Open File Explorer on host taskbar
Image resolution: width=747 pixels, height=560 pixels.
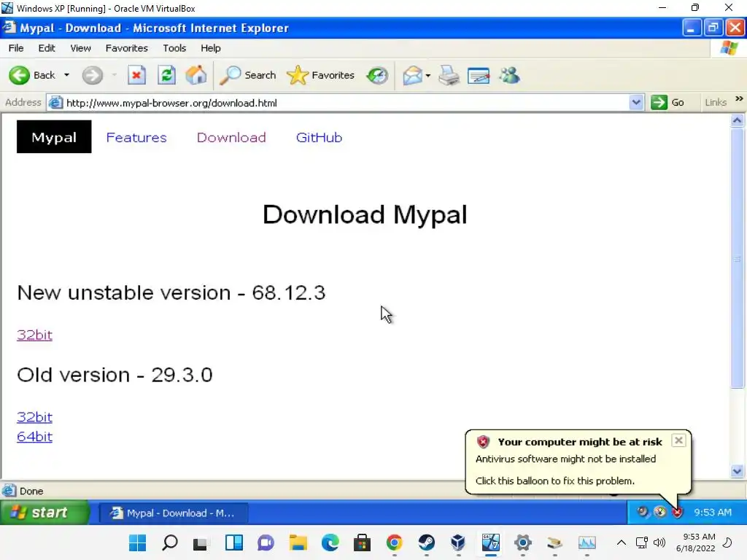298,542
